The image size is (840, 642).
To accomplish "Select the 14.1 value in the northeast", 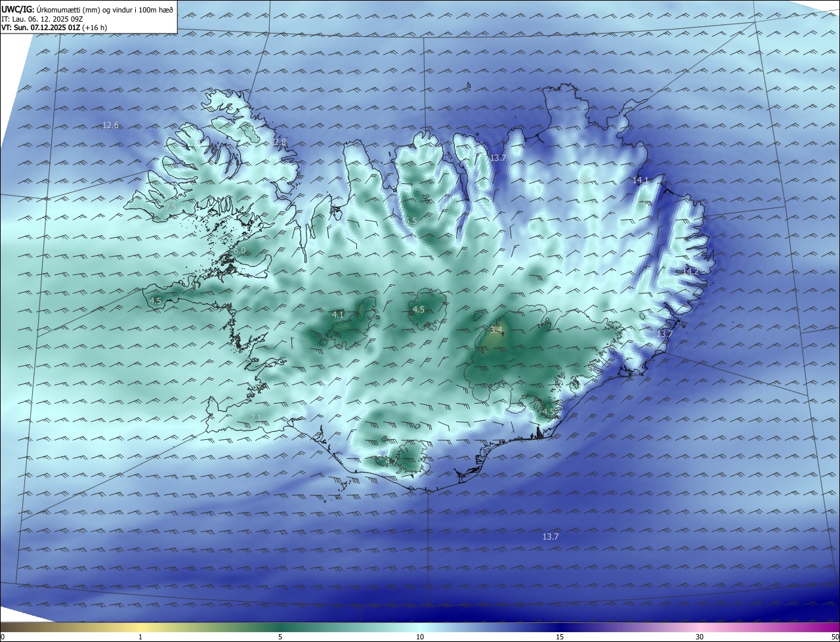I will point(640,179).
